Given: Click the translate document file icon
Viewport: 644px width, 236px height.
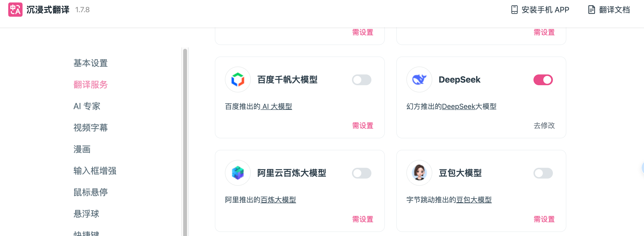Looking at the screenshot, I should (x=591, y=10).
